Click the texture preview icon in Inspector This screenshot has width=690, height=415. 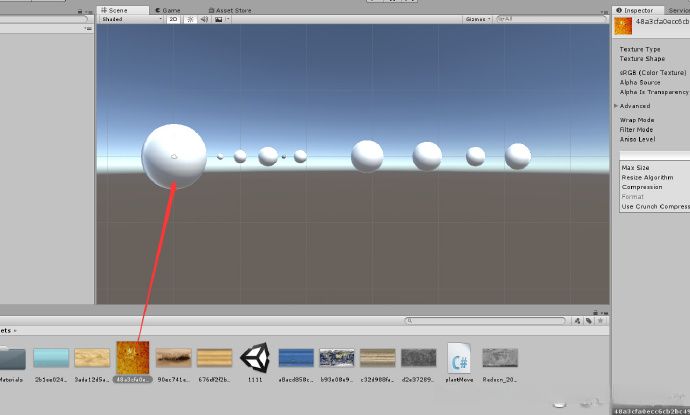click(623, 26)
